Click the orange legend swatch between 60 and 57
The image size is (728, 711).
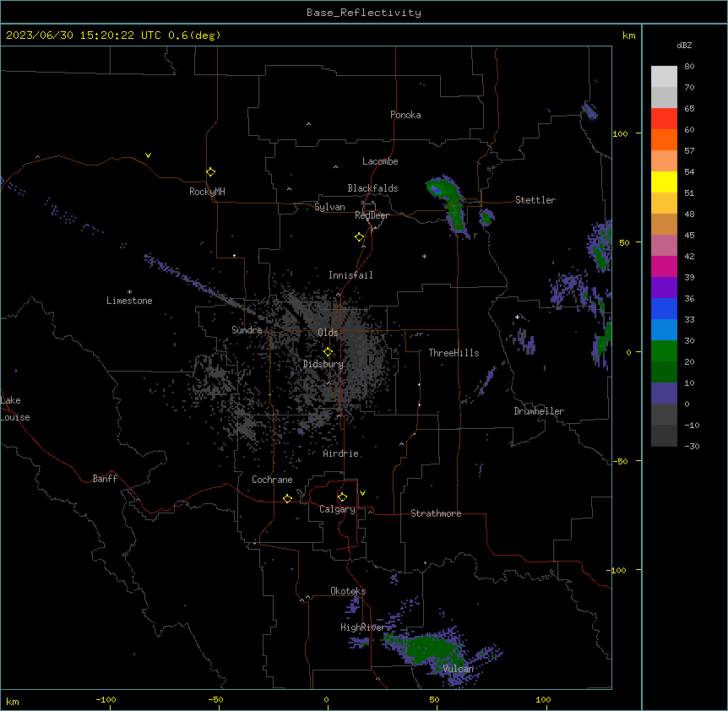[x=664, y=139]
